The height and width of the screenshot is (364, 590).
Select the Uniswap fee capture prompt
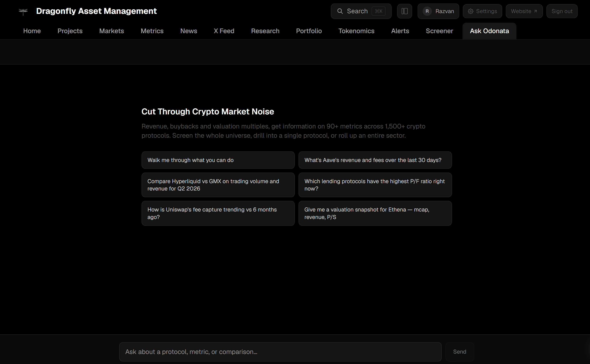(x=218, y=213)
